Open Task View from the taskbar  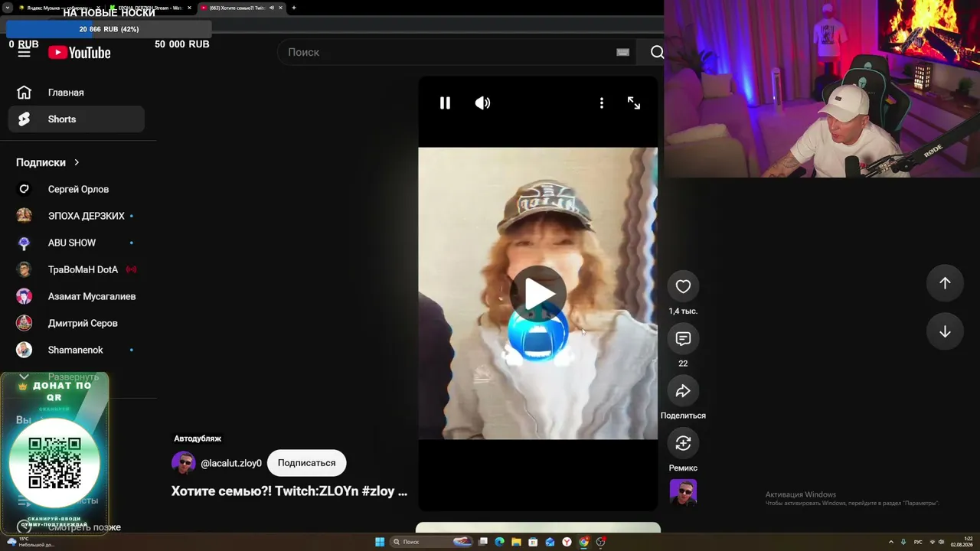click(x=483, y=542)
